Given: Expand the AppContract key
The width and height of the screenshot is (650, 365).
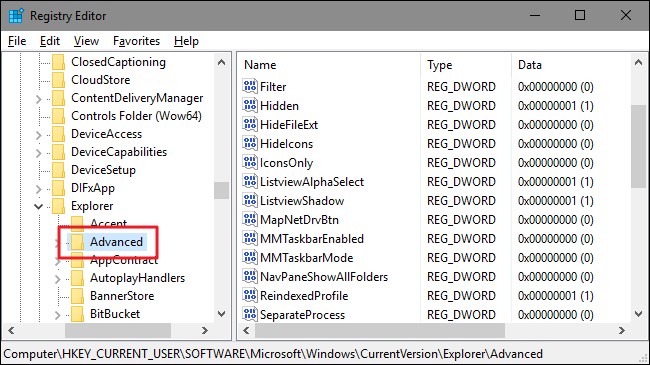Looking at the screenshot, I should [x=58, y=261].
